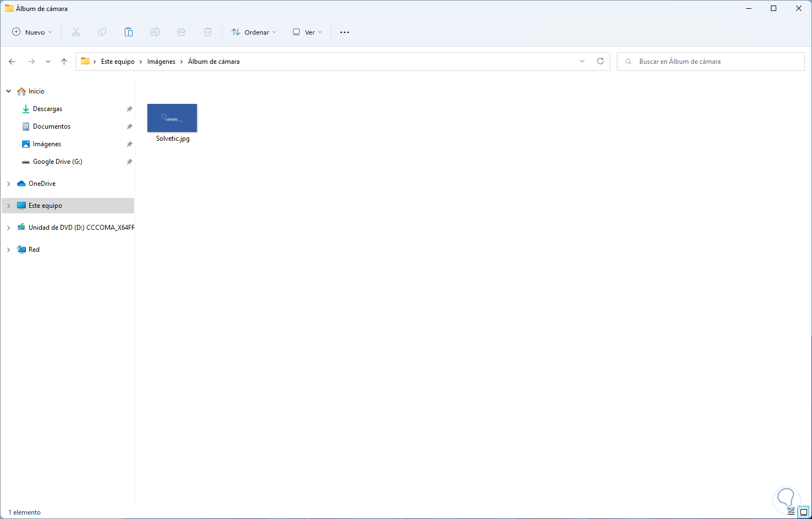Go forward with the right arrow
The image size is (812, 519).
point(31,62)
